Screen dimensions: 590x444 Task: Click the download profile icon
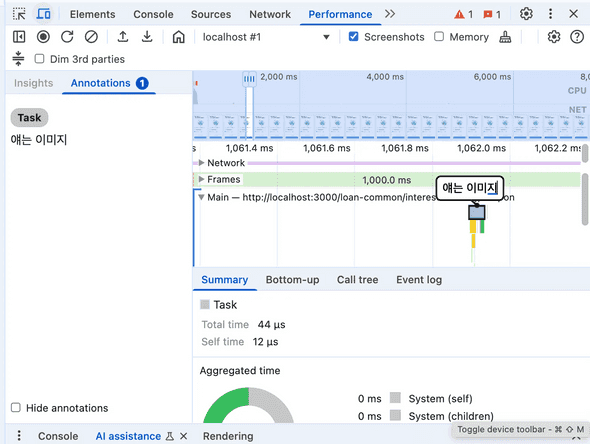147,37
